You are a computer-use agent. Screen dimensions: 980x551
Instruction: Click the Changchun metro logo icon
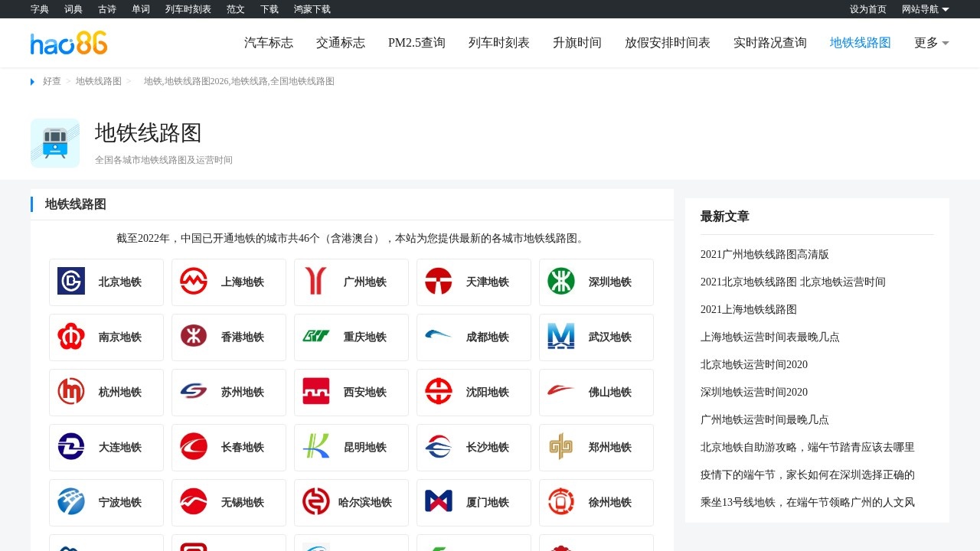click(194, 447)
